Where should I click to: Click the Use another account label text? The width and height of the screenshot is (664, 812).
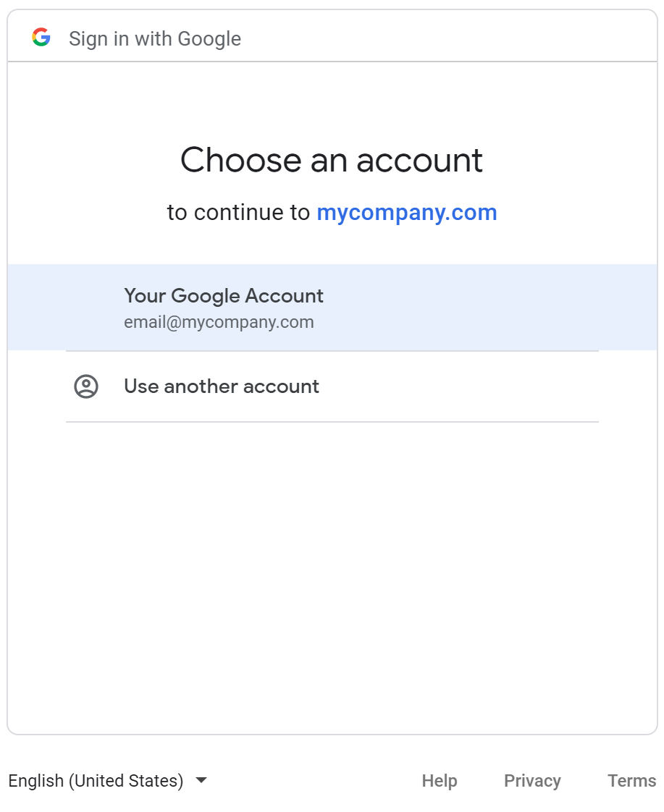[x=221, y=386]
